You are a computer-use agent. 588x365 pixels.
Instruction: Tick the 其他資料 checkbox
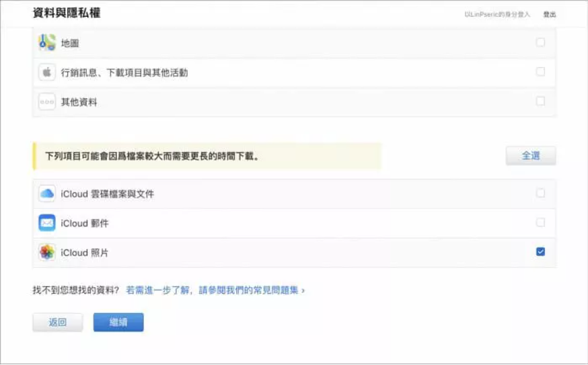540,101
